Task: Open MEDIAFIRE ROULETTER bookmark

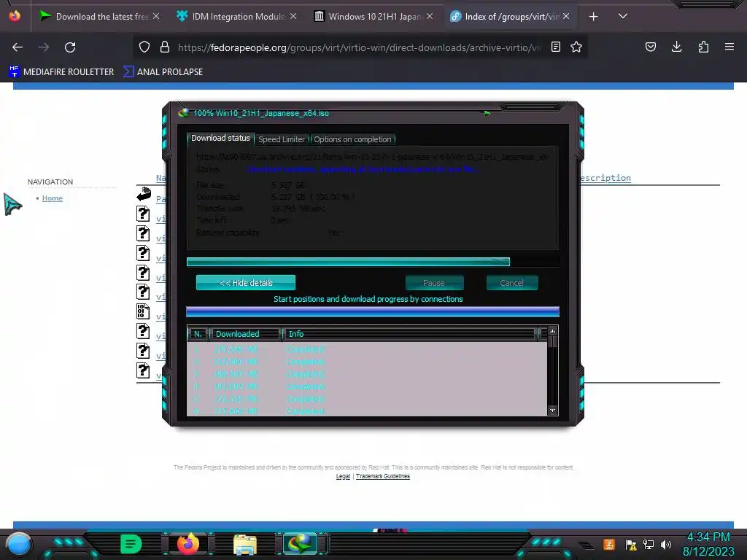Action: pyautogui.click(x=61, y=72)
